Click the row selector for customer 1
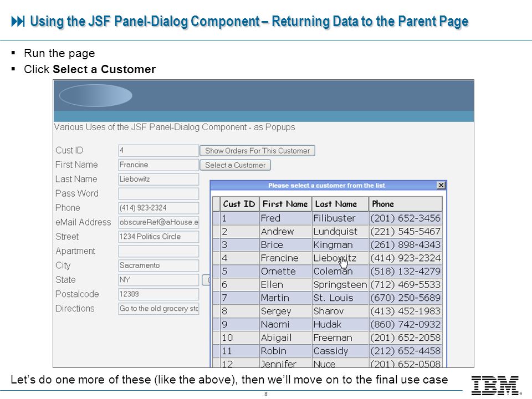The width and height of the screenshot is (532, 399). (216, 218)
